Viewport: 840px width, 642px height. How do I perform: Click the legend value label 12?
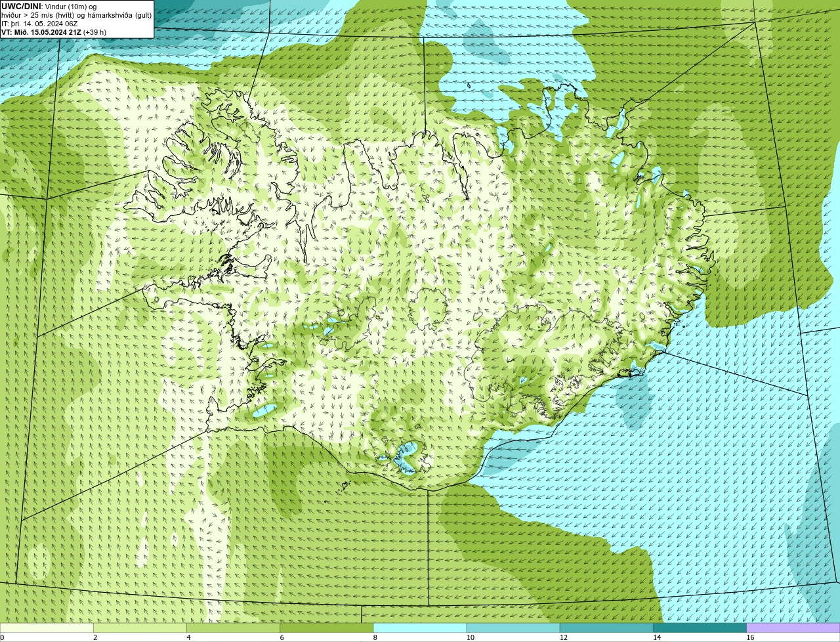click(x=564, y=637)
